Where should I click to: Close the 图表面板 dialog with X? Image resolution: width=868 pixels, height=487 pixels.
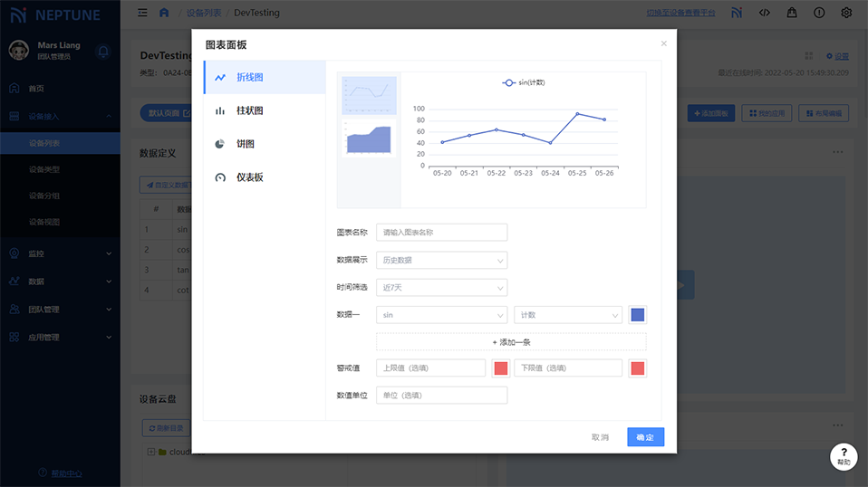pos(663,43)
